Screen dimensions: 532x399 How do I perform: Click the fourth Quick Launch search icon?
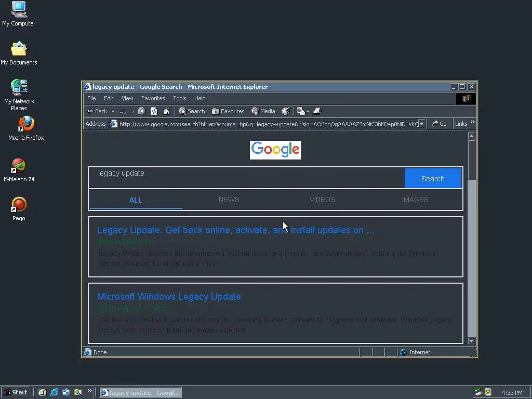78,392
